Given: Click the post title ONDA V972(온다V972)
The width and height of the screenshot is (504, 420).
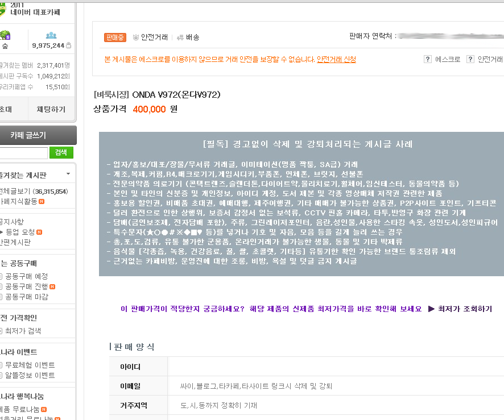Looking at the screenshot, I should (176, 95).
